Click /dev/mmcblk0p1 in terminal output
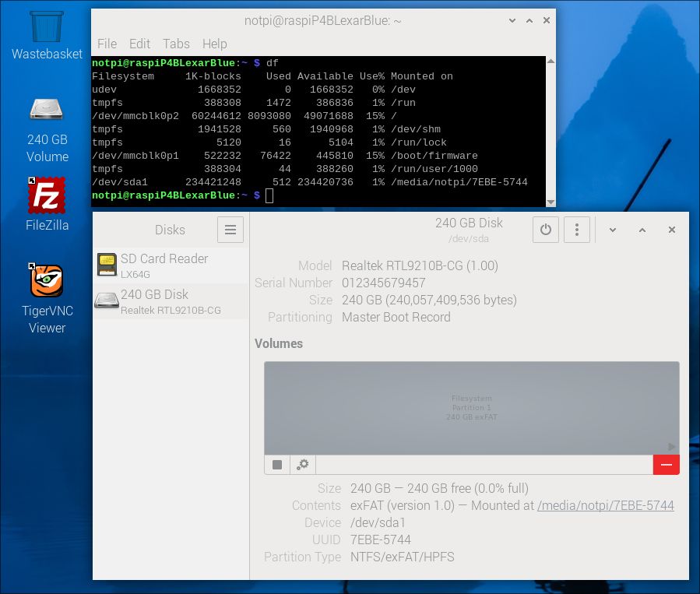The height and width of the screenshot is (594, 700). [135, 156]
